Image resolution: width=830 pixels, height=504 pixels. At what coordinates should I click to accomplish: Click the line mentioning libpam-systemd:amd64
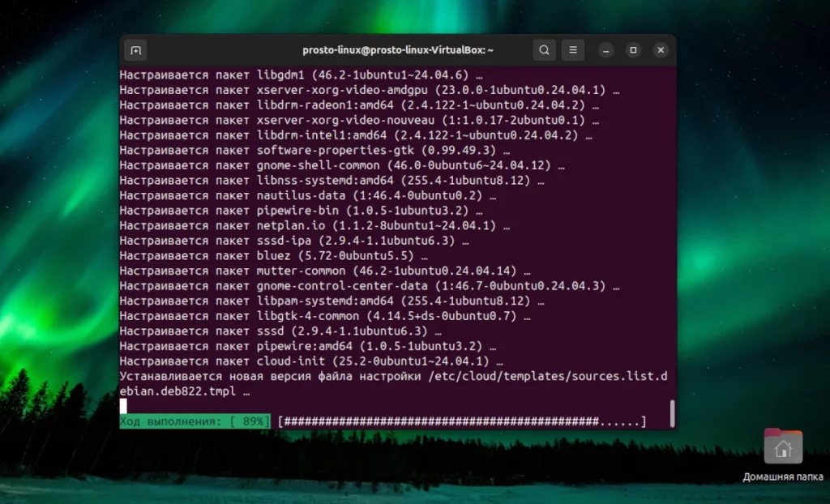pyautogui.click(x=332, y=301)
